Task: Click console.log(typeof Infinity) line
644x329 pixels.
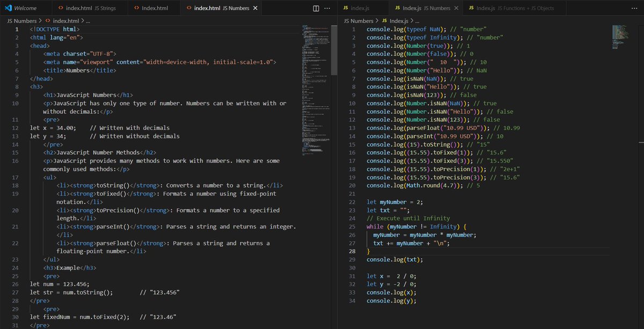Action: pos(435,38)
